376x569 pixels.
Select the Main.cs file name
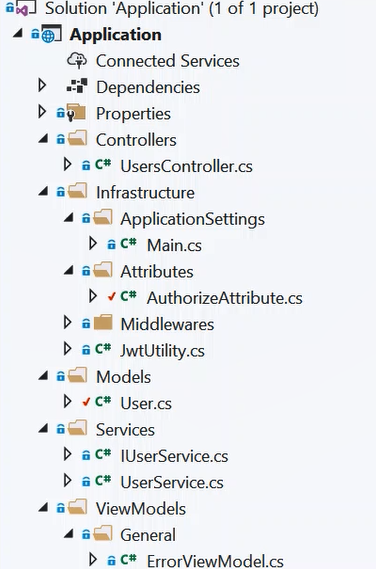point(174,245)
